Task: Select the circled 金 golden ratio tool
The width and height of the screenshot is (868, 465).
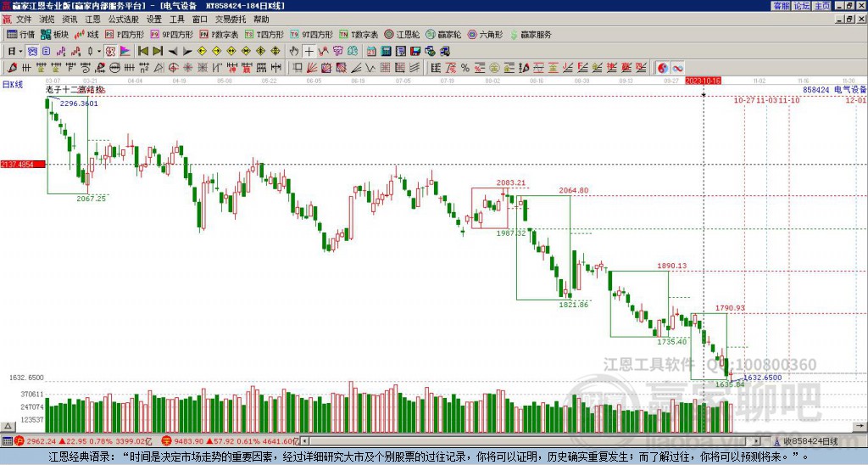Action: (x=494, y=68)
